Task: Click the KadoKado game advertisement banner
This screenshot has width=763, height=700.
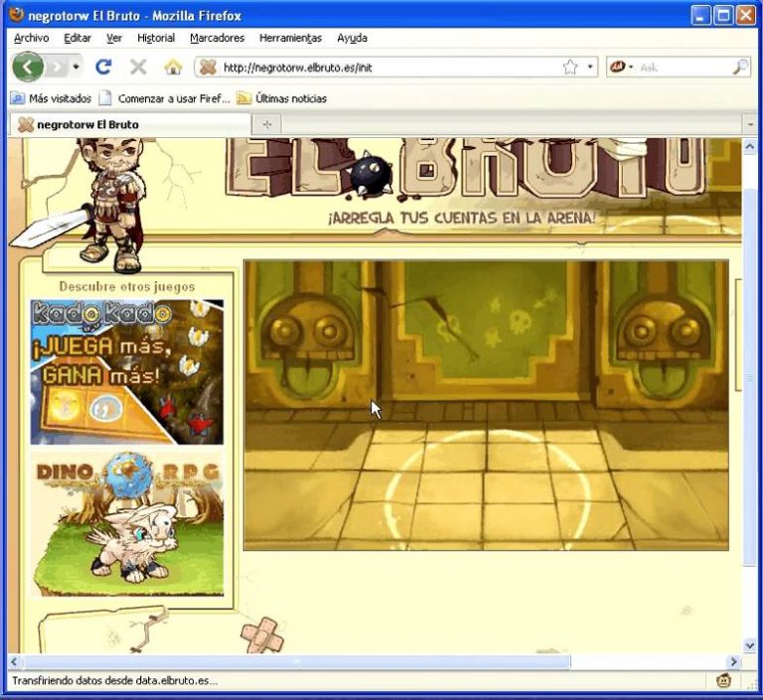Action: point(127,371)
